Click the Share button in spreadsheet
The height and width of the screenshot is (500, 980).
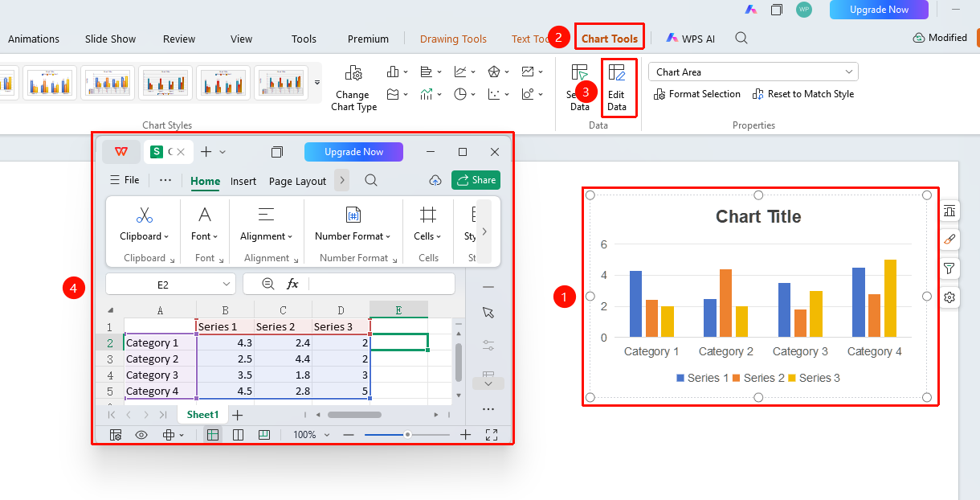(x=476, y=180)
